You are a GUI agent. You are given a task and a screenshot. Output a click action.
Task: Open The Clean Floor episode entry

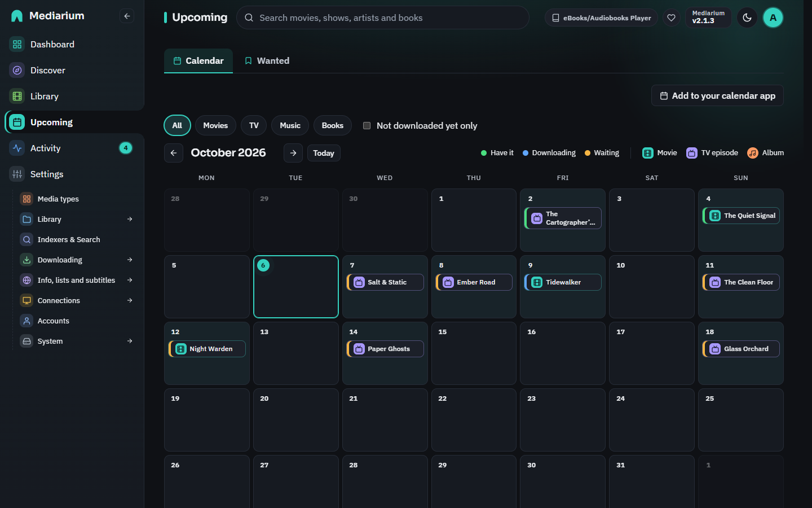click(741, 282)
